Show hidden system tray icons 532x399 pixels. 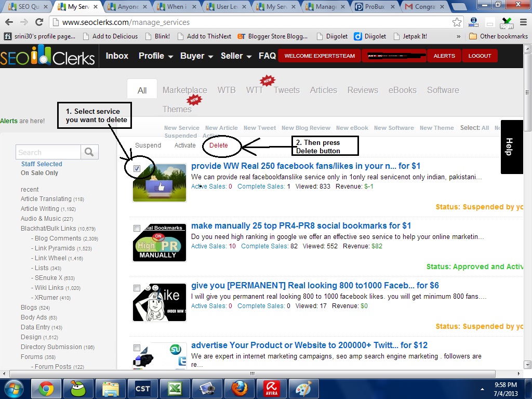pos(482,389)
